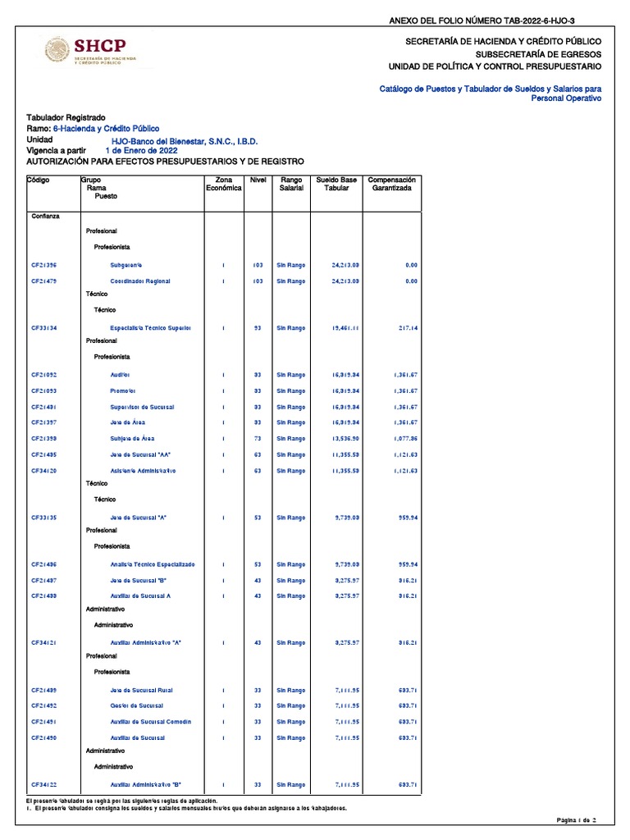
Task: Click the compensation value 217.14
Action: tap(409, 328)
